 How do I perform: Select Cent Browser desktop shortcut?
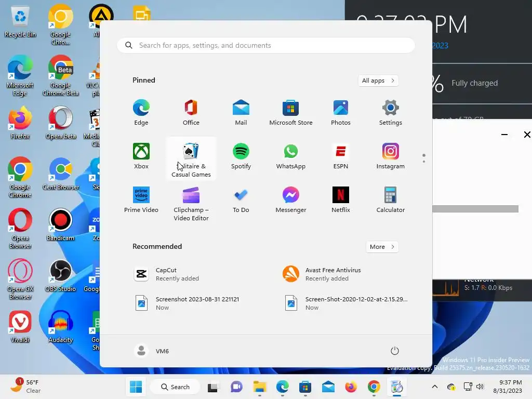click(x=60, y=174)
